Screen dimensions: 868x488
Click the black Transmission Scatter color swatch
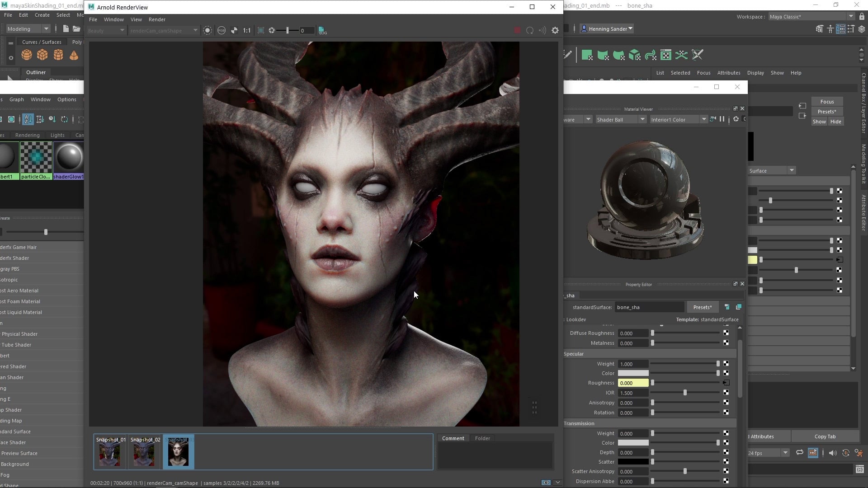point(633,462)
